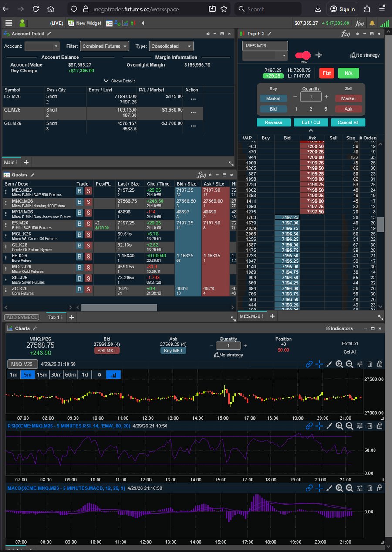This screenshot has width=392, height=552.
Task: Click the Depth quantity input field
Action: 311,97
